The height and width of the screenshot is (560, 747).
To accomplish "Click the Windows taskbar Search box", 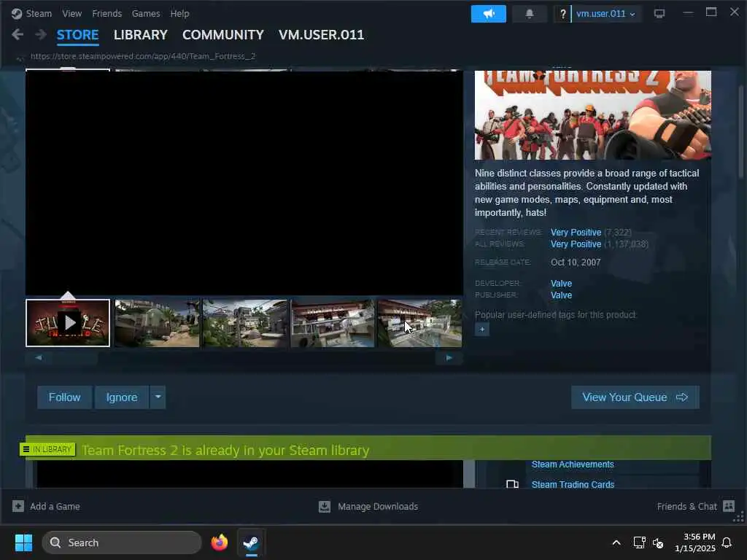I will 122,542.
